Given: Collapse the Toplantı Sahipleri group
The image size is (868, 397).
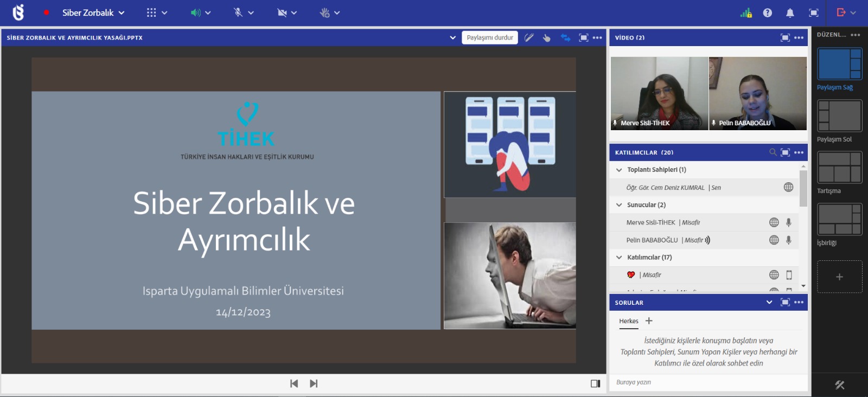Looking at the screenshot, I should tap(619, 170).
